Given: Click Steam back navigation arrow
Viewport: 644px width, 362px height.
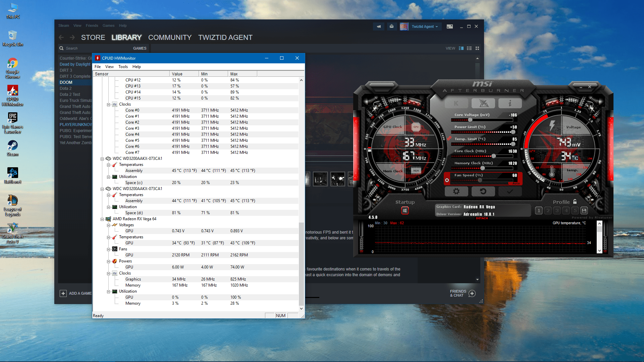Looking at the screenshot, I should click(x=61, y=38).
